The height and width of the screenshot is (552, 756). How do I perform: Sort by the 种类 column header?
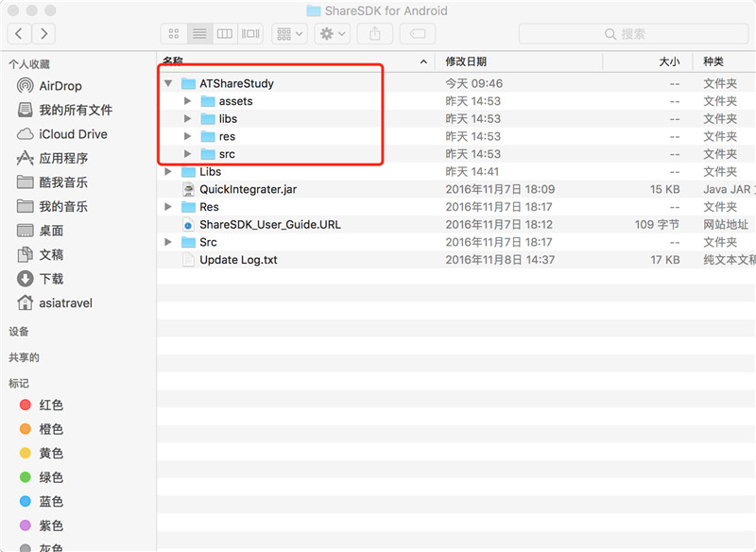713,61
